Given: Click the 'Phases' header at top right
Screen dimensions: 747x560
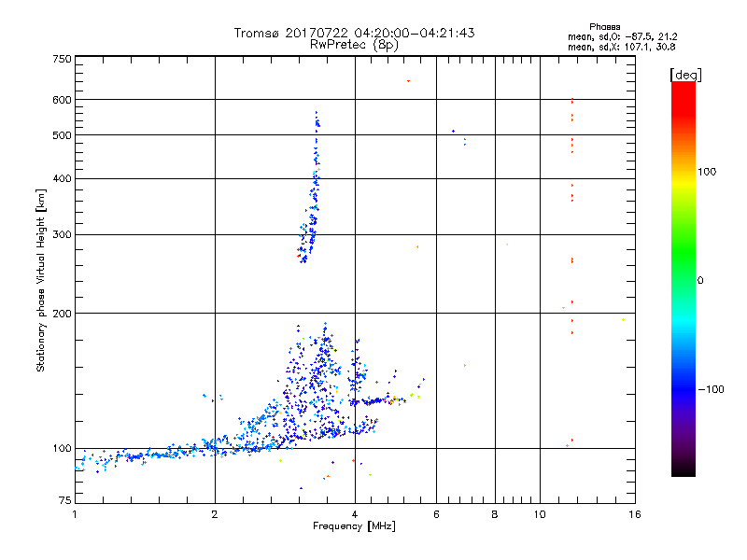Looking at the screenshot, I should (x=604, y=27).
